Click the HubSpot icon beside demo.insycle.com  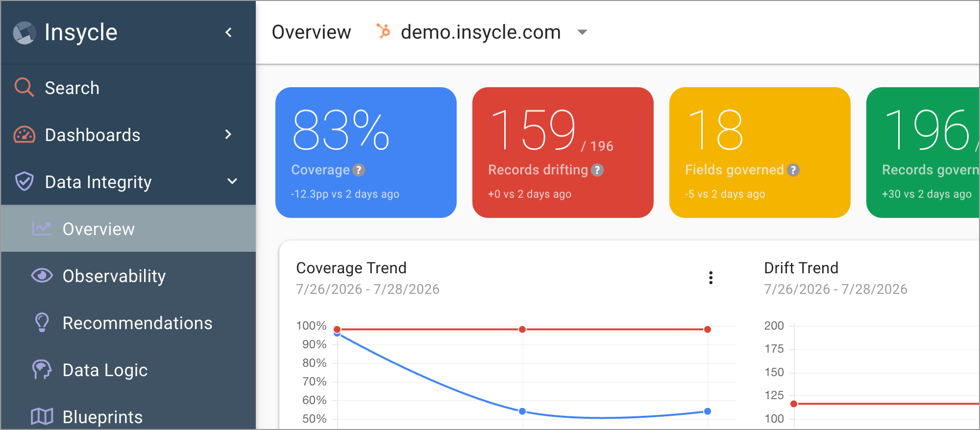[383, 31]
